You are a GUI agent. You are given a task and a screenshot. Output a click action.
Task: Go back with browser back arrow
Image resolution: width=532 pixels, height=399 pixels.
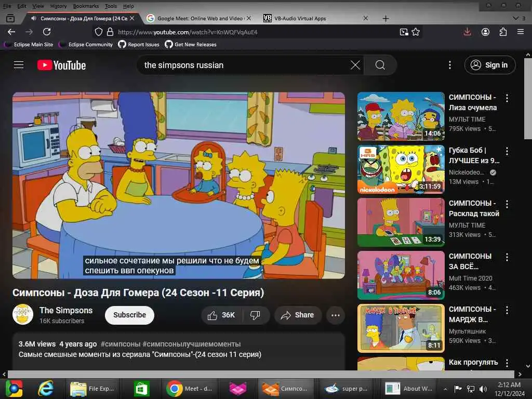[x=11, y=32]
